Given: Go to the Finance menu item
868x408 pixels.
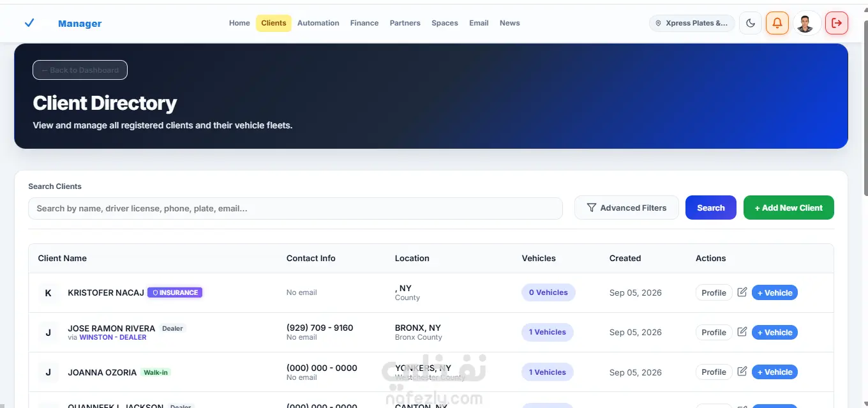Looking at the screenshot, I should [x=364, y=23].
